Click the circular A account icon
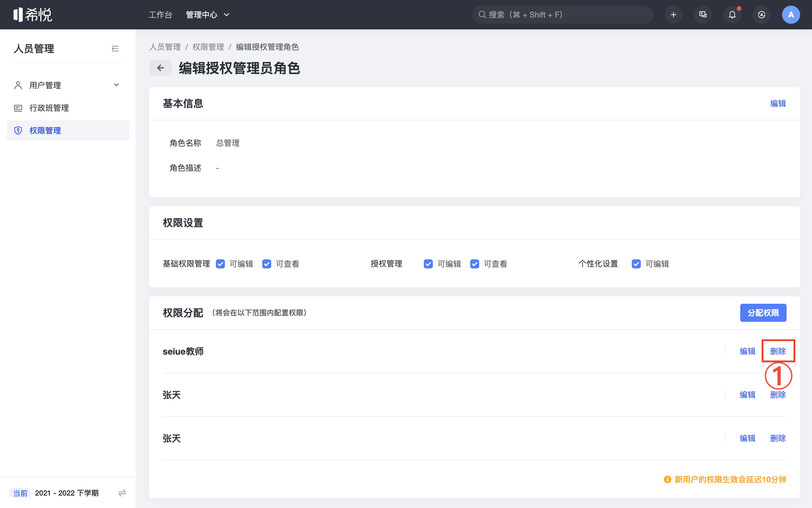 (761, 15)
